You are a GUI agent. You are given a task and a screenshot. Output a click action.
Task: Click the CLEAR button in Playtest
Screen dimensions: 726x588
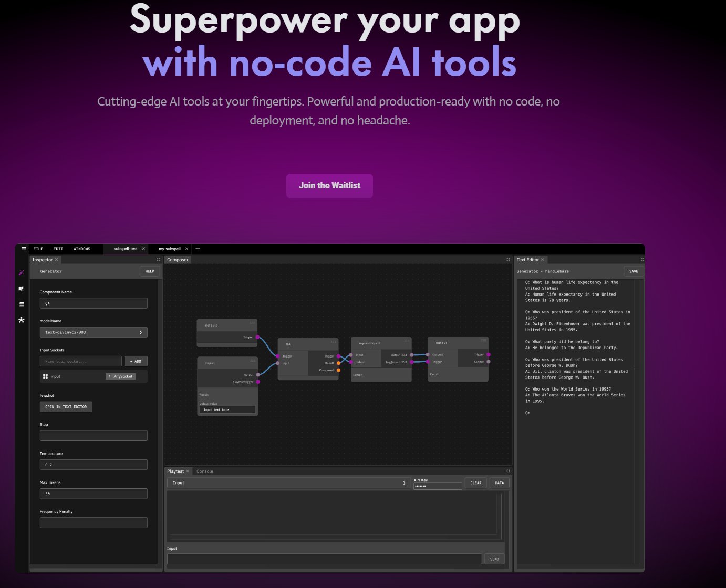[x=476, y=483]
